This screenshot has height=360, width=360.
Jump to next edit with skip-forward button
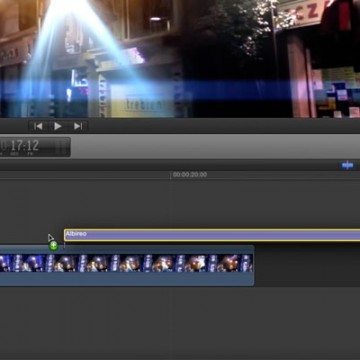pos(78,126)
